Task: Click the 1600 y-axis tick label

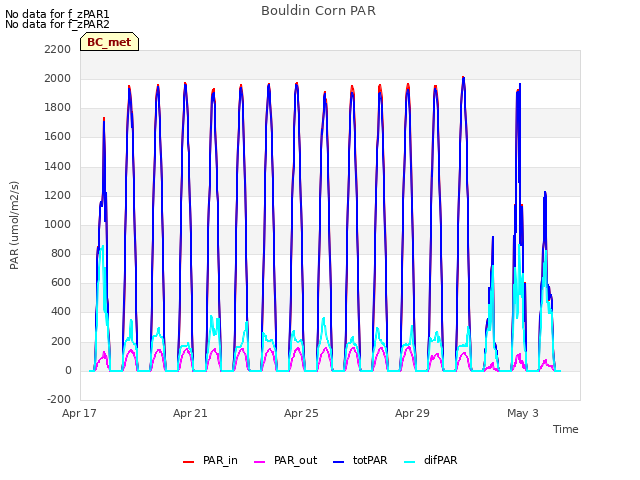Action: [x=58, y=137]
